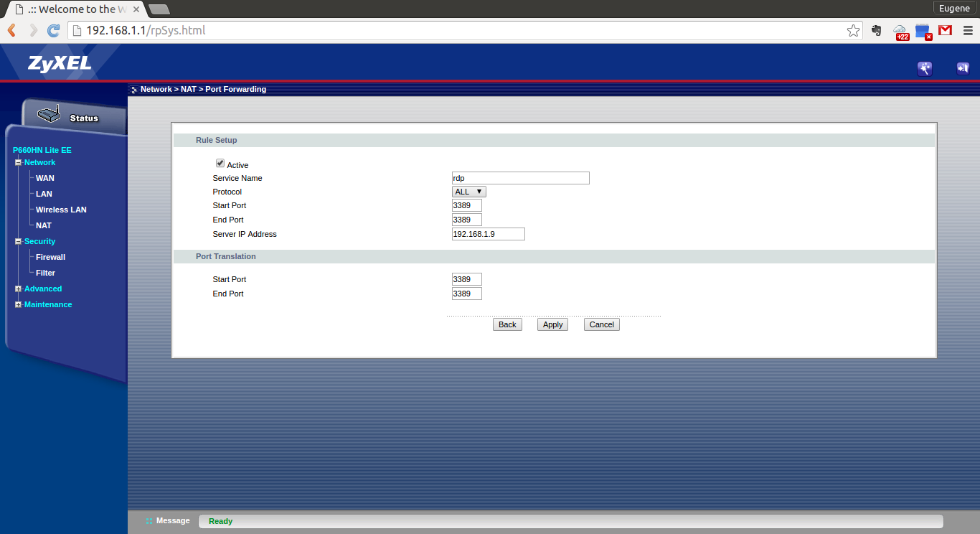Expand the Maintenance tree node

pos(19,305)
